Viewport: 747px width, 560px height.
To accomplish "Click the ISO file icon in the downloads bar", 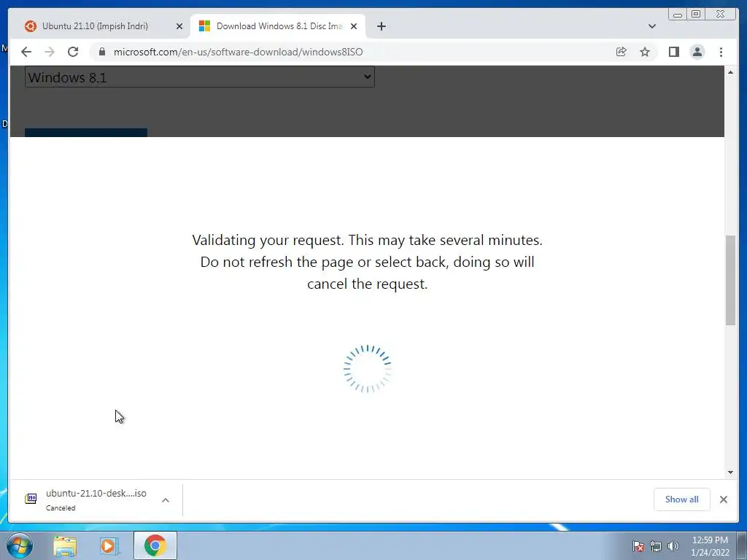I will click(x=31, y=499).
